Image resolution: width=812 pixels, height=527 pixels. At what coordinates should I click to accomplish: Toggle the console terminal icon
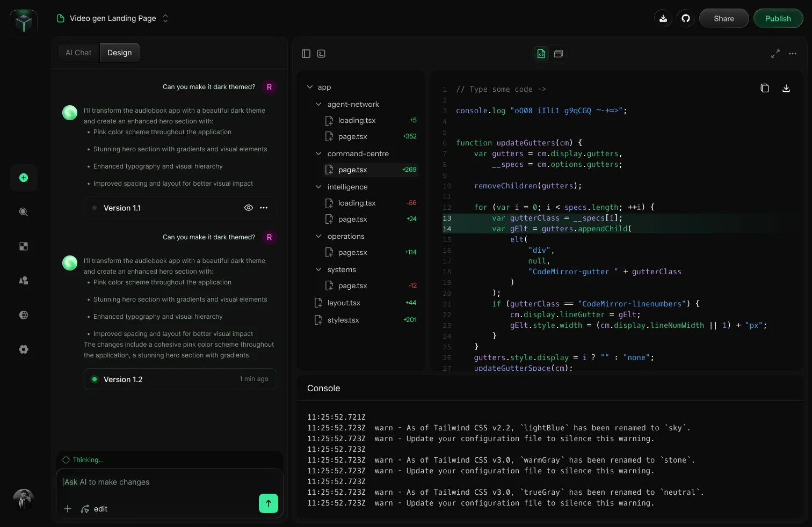[x=321, y=54]
